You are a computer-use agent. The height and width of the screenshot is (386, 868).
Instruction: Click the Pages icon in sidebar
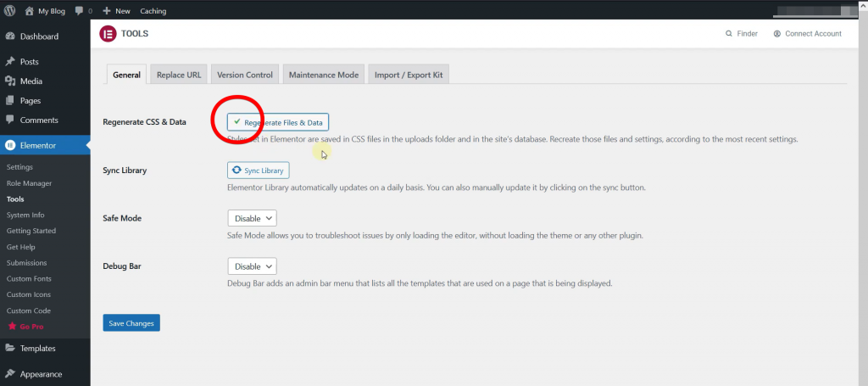click(10, 101)
